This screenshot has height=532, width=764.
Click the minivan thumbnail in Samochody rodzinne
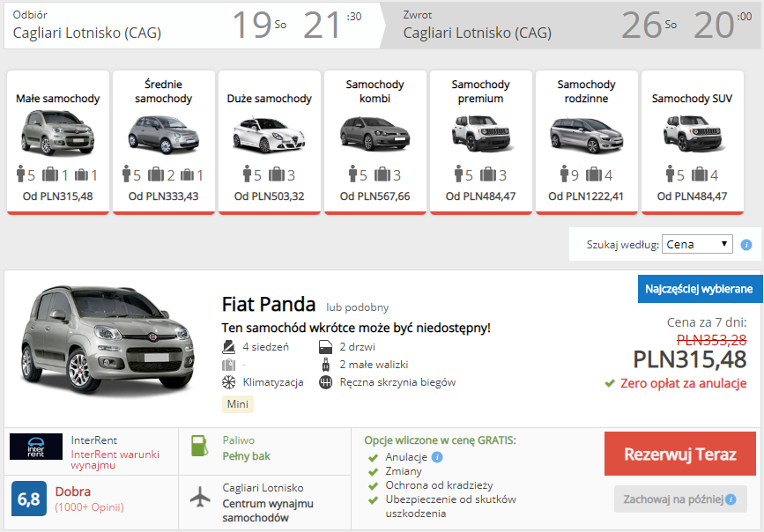587,135
